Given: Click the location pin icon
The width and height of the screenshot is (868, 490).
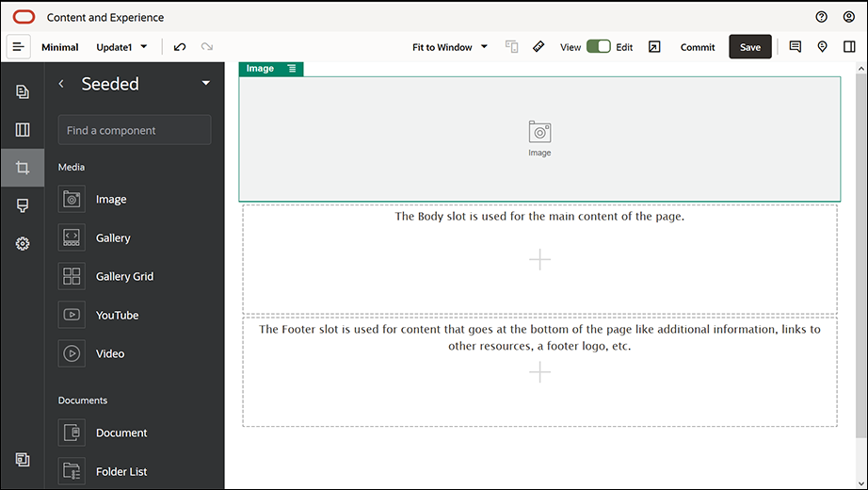Looking at the screenshot, I should point(822,47).
